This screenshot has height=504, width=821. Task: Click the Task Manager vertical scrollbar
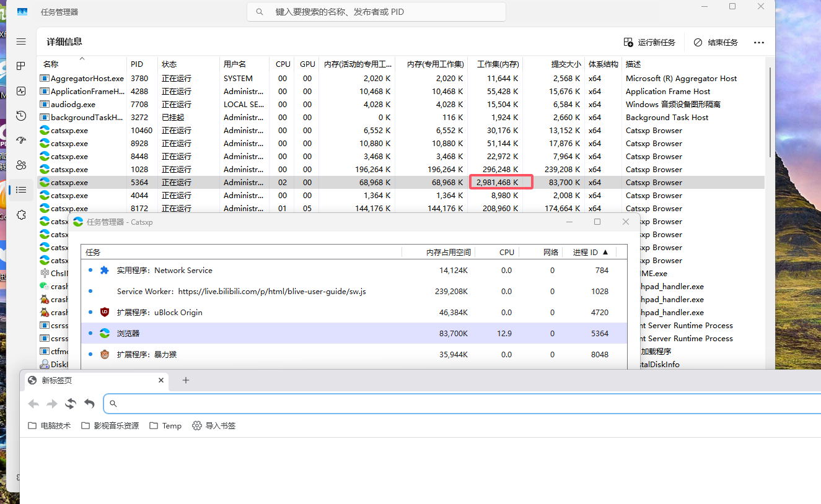coord(770,111)
